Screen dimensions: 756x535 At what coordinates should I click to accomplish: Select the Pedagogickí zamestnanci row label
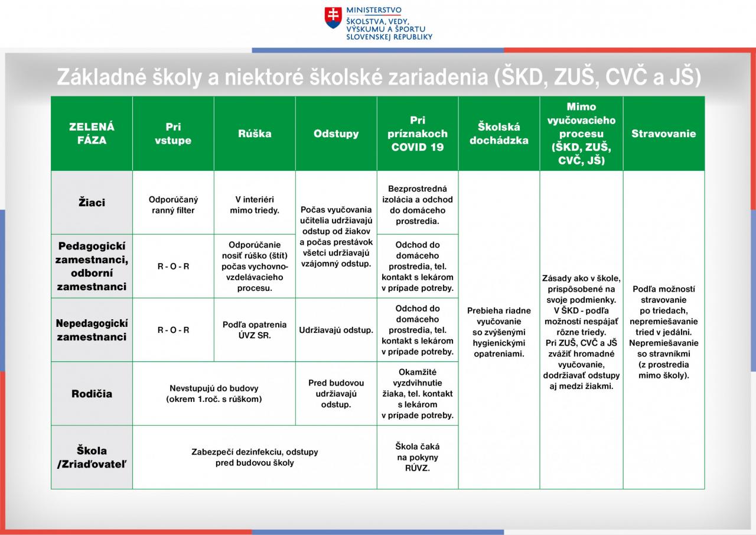click(x=92, y=266)
